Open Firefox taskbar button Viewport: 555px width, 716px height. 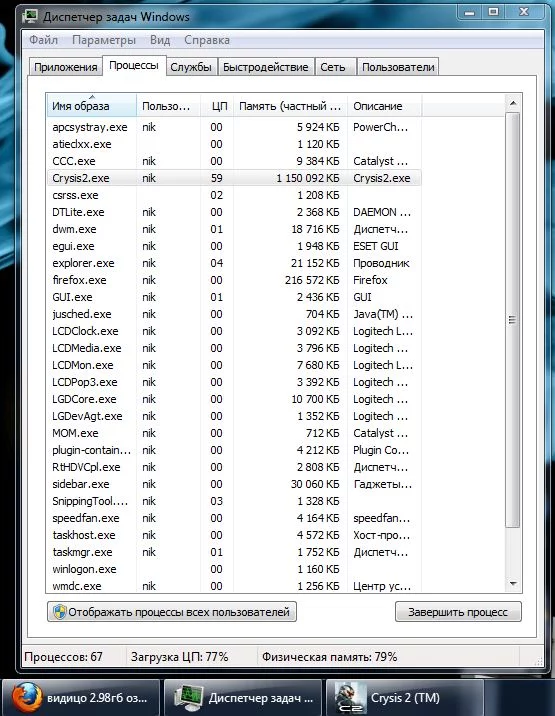[x=81, y=698]
